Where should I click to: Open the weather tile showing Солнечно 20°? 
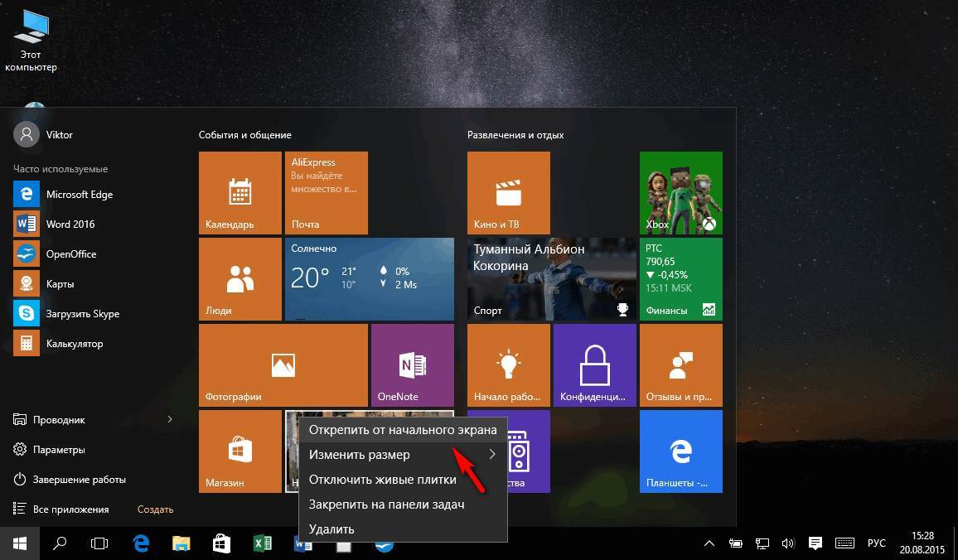(369, 279)
